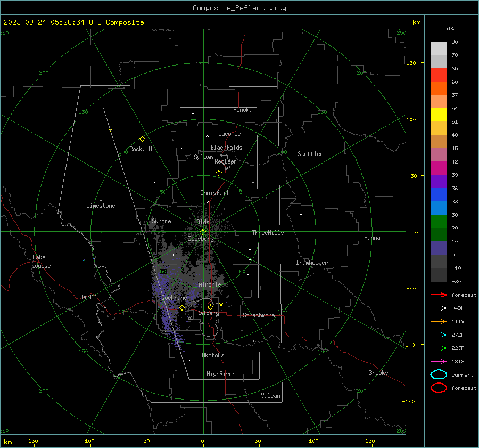Click the Hanna city label

(x=372, y=238)
